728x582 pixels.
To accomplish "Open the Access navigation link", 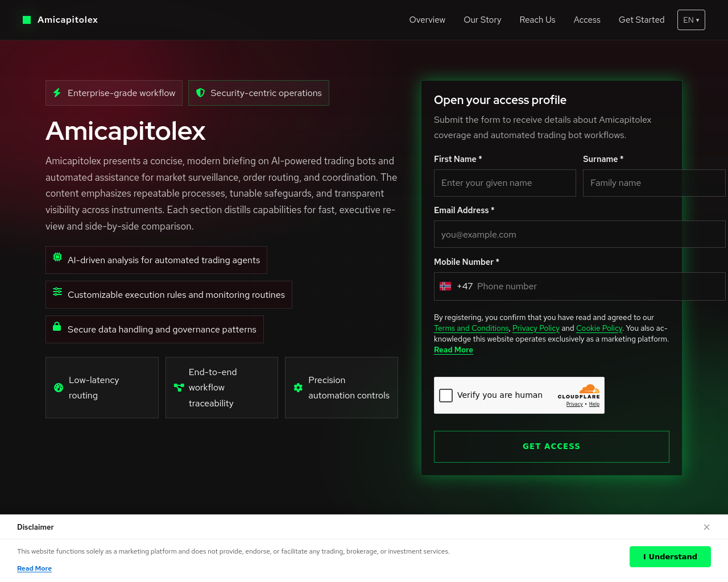I will 587,20.
